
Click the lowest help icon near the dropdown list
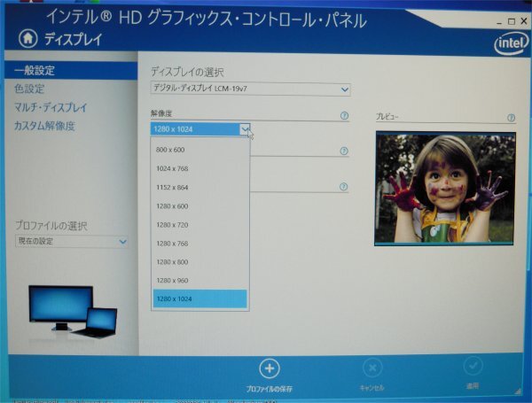click(x=343, y=187)
